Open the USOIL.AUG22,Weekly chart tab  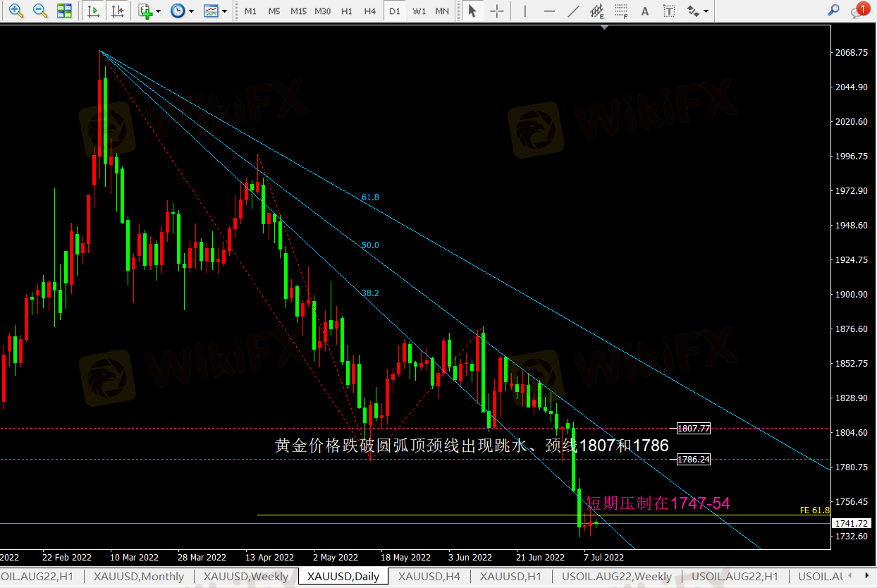(617, 576)
